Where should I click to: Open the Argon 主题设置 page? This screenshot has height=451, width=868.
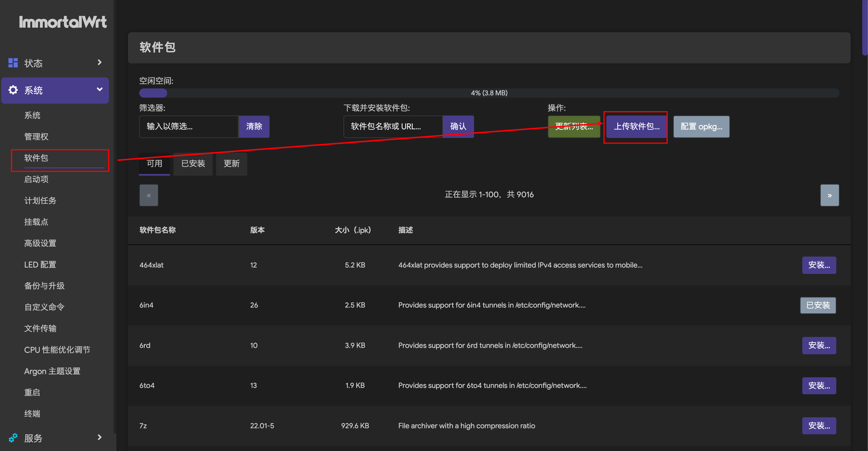52,371
